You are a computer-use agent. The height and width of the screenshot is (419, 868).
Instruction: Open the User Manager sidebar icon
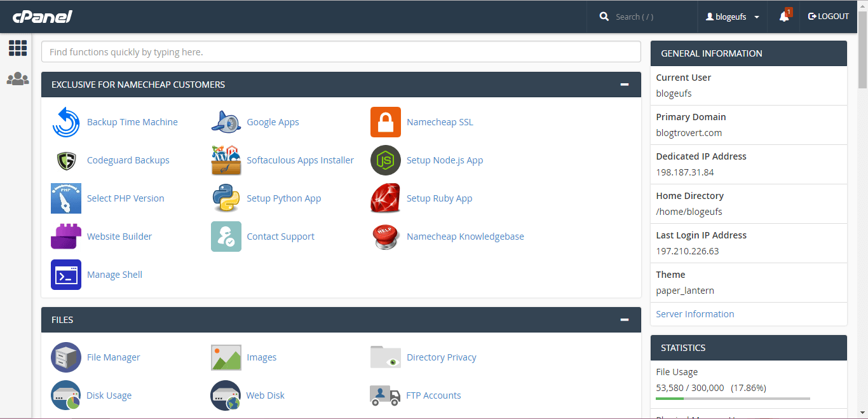point(18,79)
